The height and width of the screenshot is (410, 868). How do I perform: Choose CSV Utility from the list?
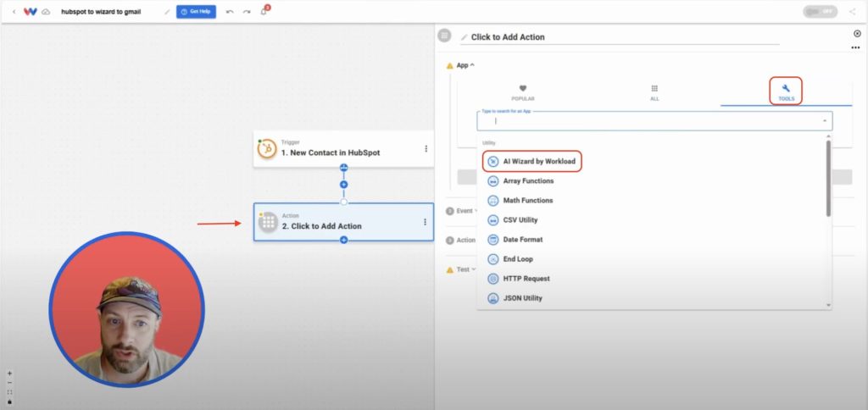tap(652, 220)
